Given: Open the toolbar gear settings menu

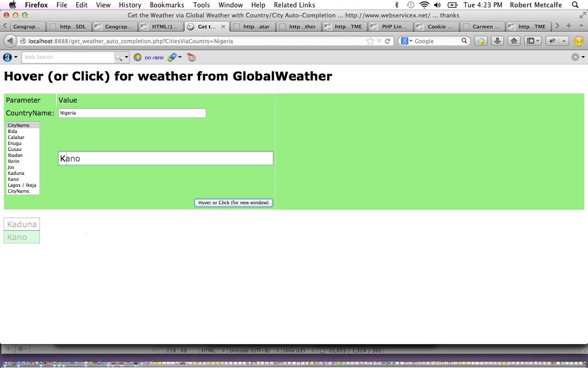Looking at the screenshot, I should pos(577,57).
